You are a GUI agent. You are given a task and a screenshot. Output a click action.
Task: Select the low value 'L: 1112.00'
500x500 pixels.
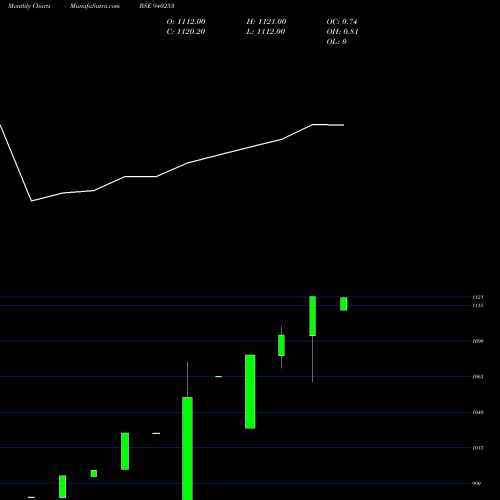[x=266, y=32]
